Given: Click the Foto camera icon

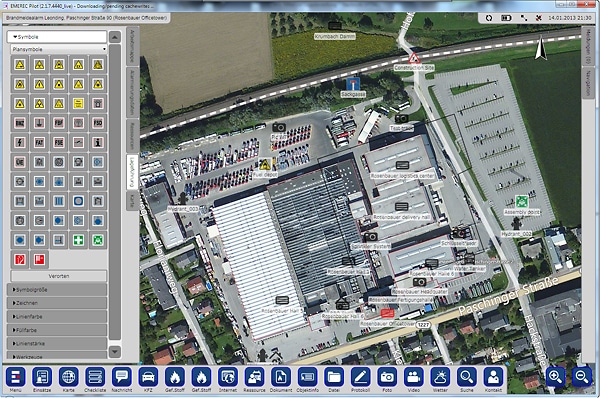Looking at the screenshot, I should (x=387, y=377).
